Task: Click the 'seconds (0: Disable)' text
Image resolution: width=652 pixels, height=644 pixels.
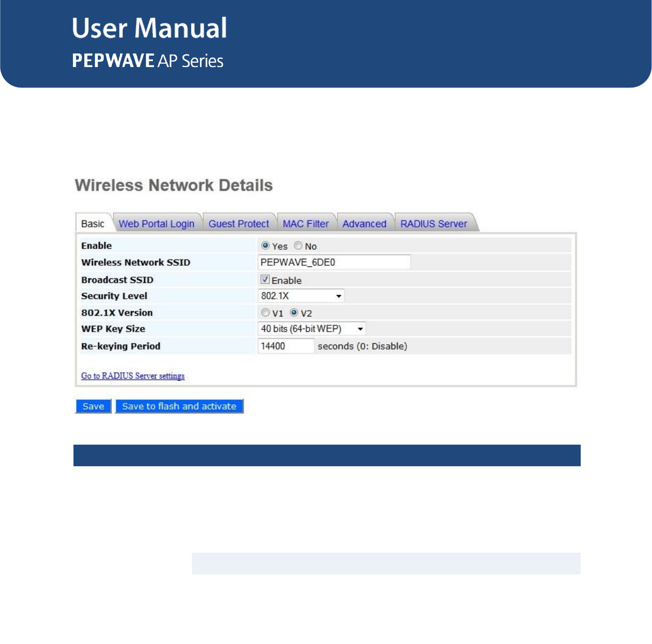Action: [x=362, y=346]
